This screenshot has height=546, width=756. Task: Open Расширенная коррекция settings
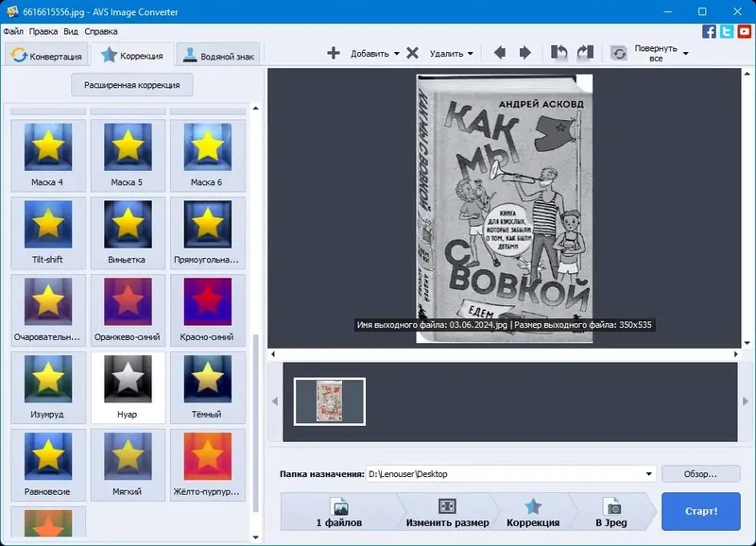[x=132, y=85]
